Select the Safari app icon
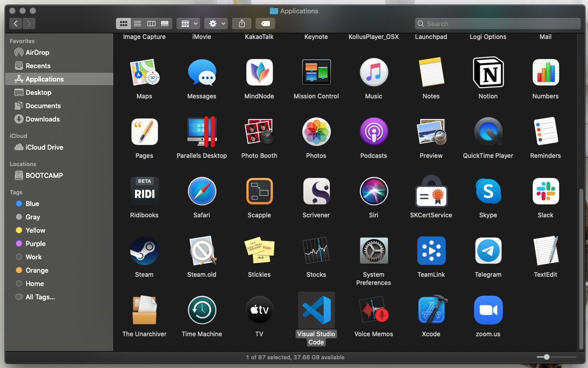 [202, 192]
